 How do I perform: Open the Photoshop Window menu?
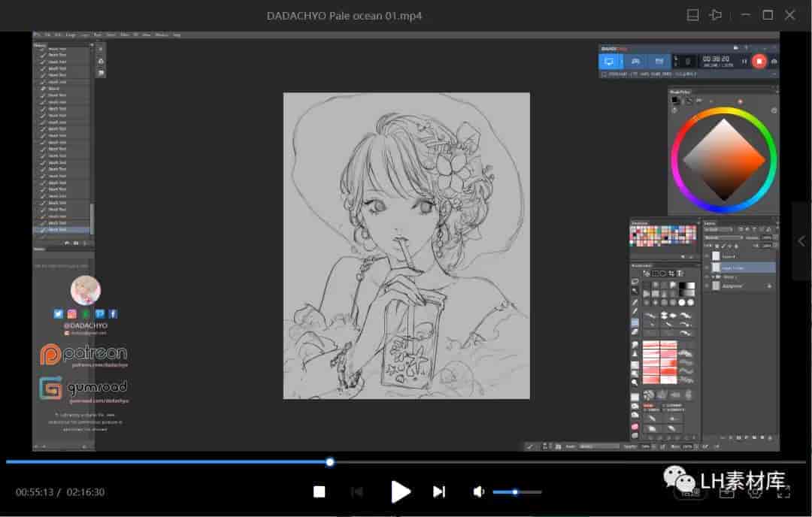(161, 35)
